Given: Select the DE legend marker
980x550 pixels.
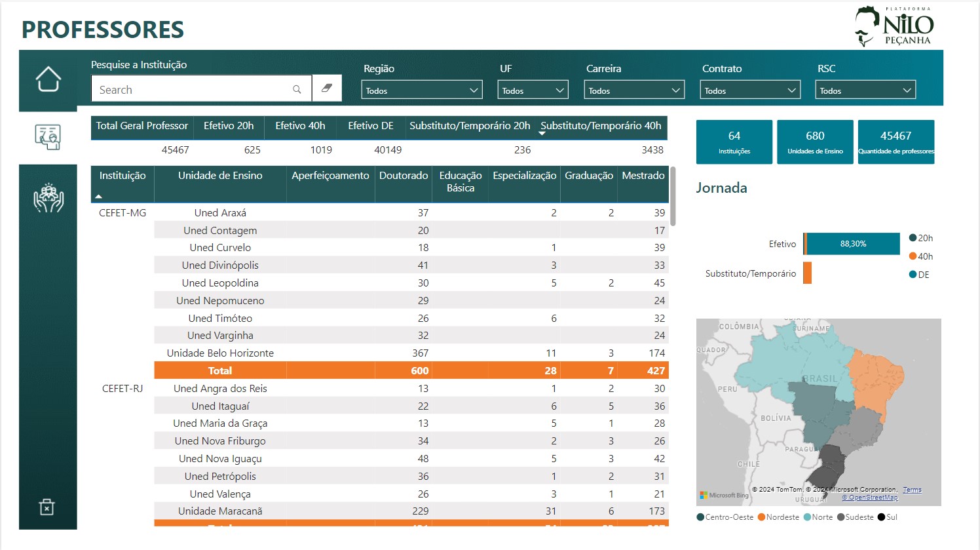Looking at the screenshot, I should tap(913, 275).
